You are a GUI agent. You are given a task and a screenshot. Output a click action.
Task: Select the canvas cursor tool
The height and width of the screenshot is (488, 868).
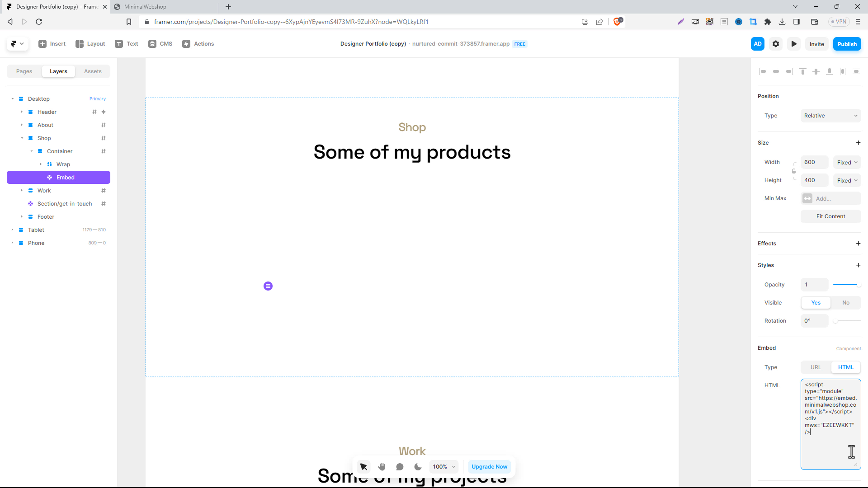[x=363, y=467]
